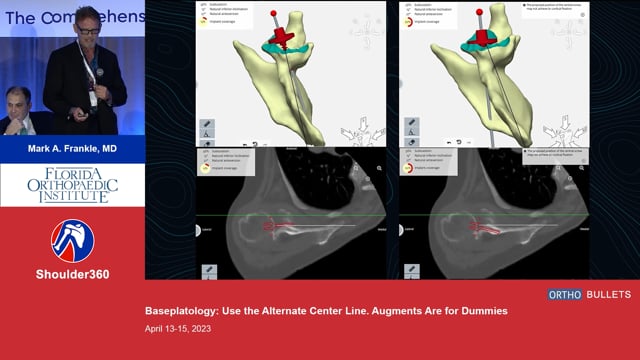
Task: Select the eraser tool in top-right 3D view
Action: pos(411,142)
